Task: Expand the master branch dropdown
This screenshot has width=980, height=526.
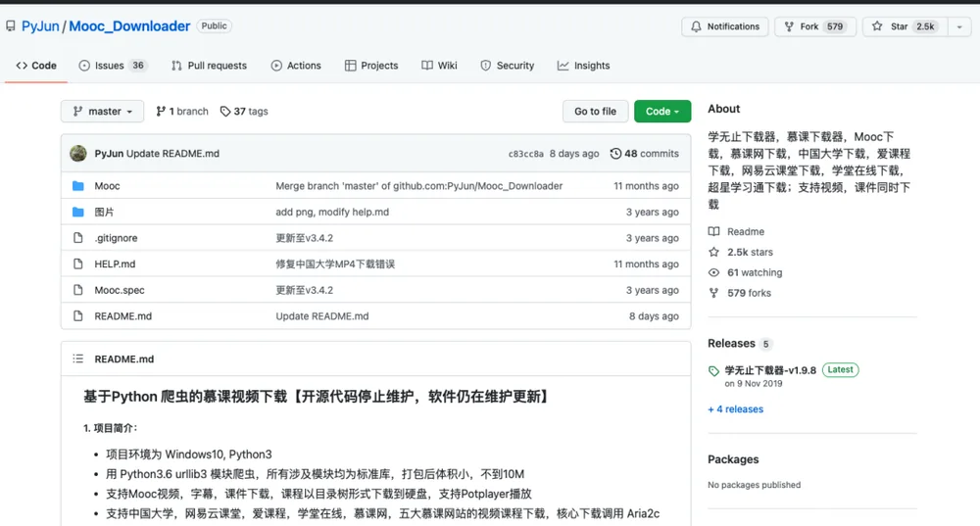Action: pos(103,112)
